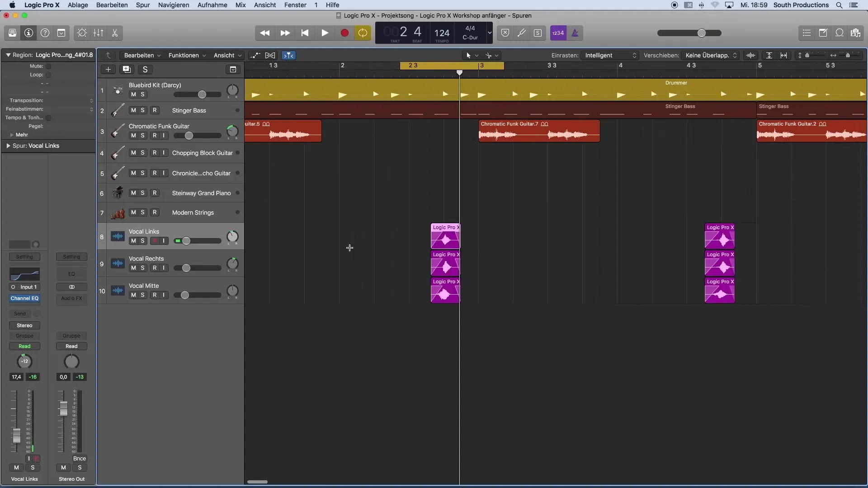This screenshot has width=868, height=488.
Task: Open Smart Controls dial icon
Action: (82, 33)
